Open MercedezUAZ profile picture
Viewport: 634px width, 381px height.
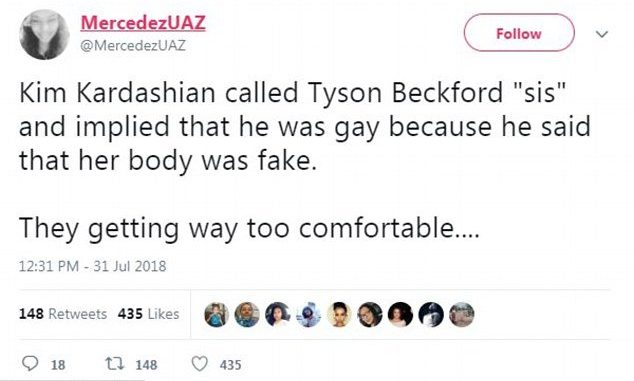(44, 34)
